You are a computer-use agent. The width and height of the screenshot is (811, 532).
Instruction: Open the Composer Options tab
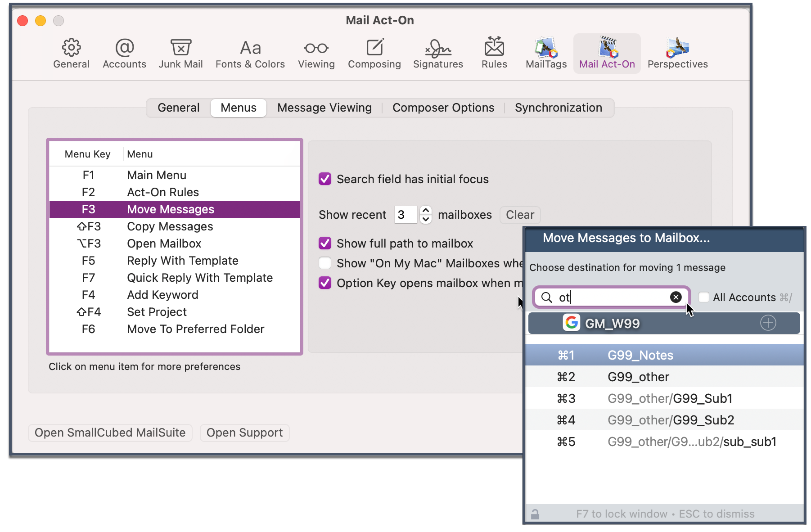(x=443, y=108)
